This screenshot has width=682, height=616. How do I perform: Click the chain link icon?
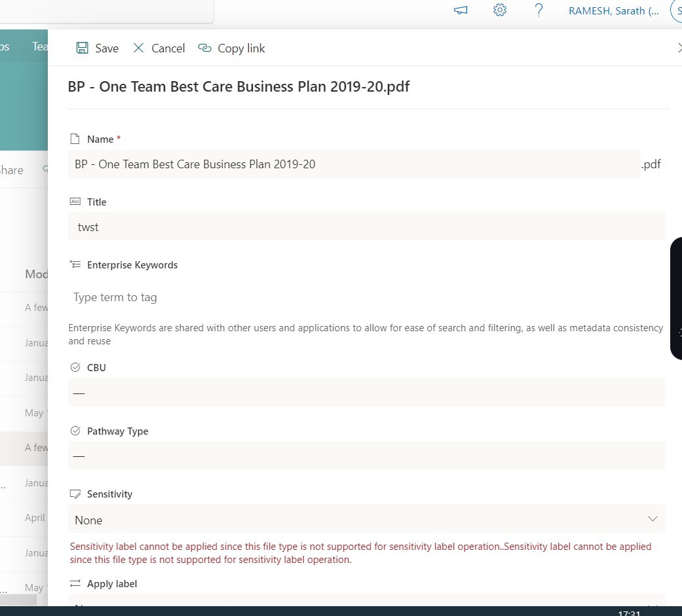pos(204,48)
